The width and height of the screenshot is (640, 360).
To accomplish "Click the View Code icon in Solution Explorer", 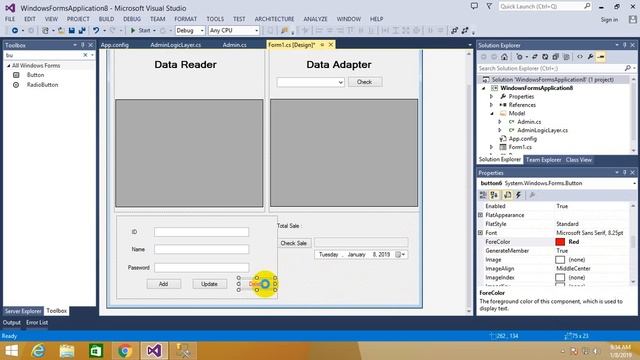I will 580,57.
